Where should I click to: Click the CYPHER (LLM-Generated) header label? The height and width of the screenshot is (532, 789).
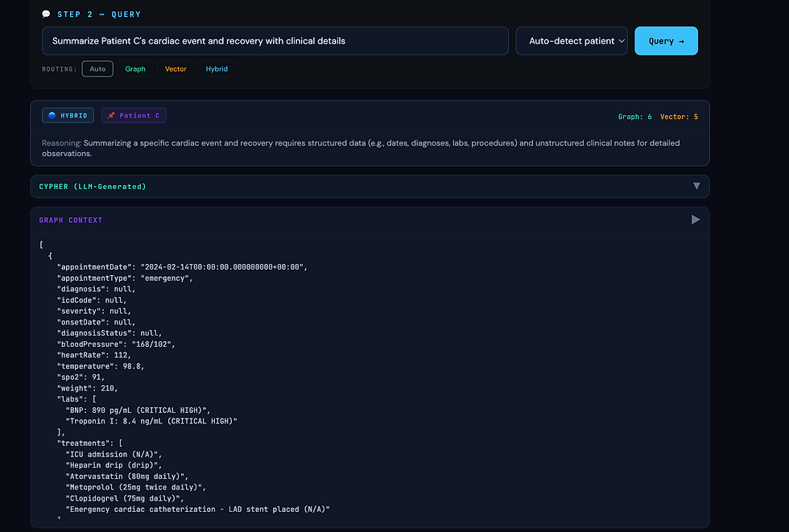[x=93, y=187]
